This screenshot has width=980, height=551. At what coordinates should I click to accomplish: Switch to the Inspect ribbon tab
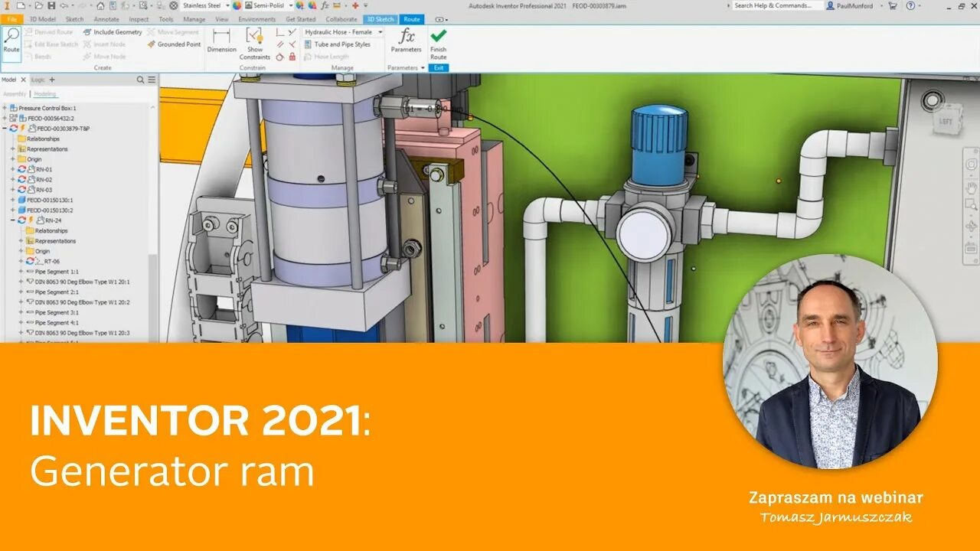139,19
